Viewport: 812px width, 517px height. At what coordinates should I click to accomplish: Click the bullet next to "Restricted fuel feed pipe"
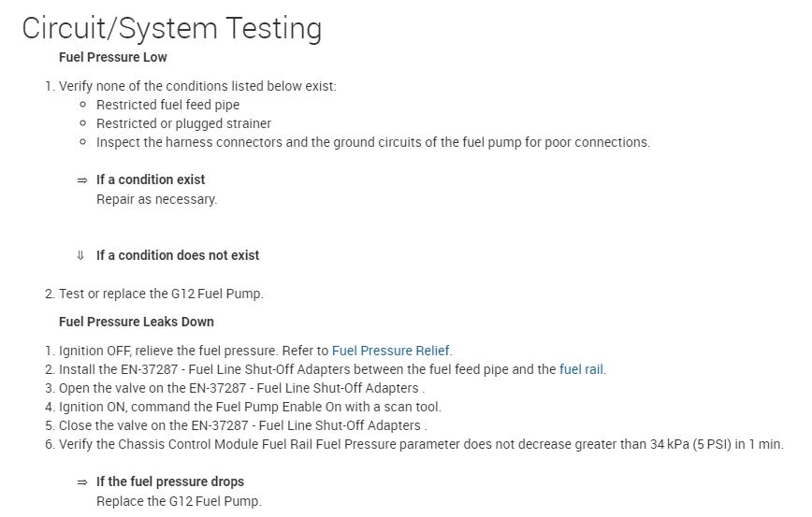(83, 105)
